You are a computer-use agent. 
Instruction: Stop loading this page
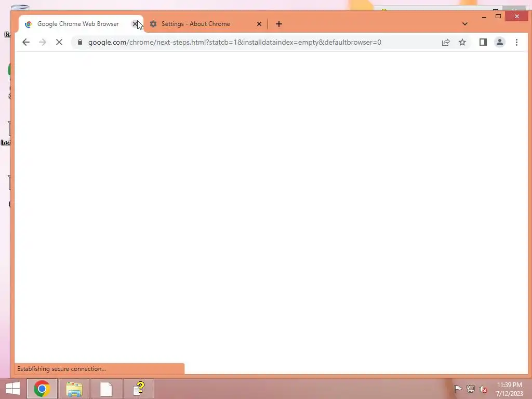pos(59,42)
